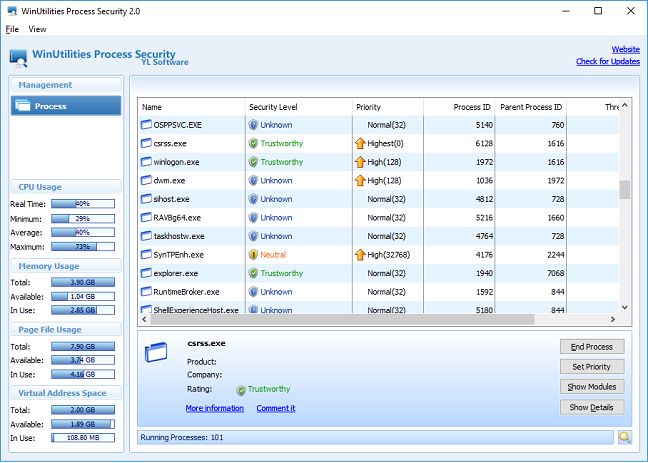
Task: Open the View menu
Action: click(x=37, y=29)
